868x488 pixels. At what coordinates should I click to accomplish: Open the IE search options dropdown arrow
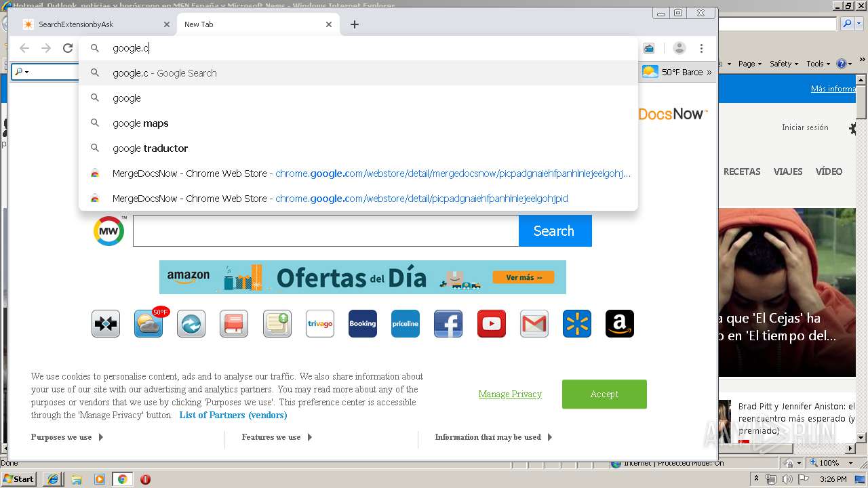[860, 24]
